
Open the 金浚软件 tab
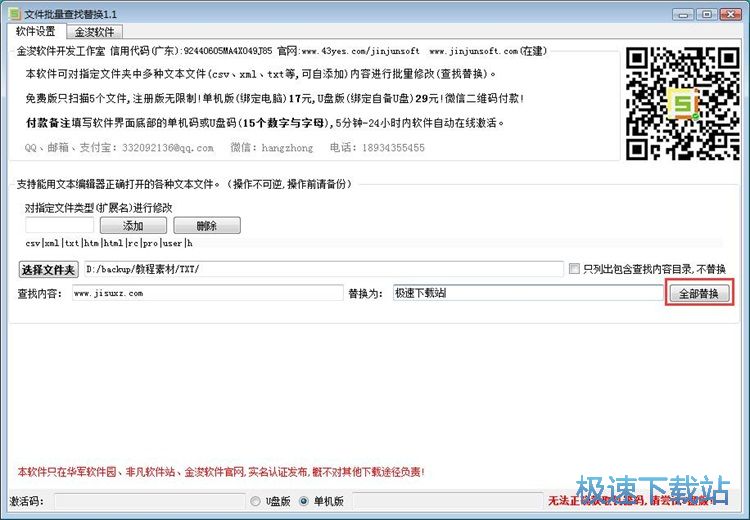coord(94,32)
